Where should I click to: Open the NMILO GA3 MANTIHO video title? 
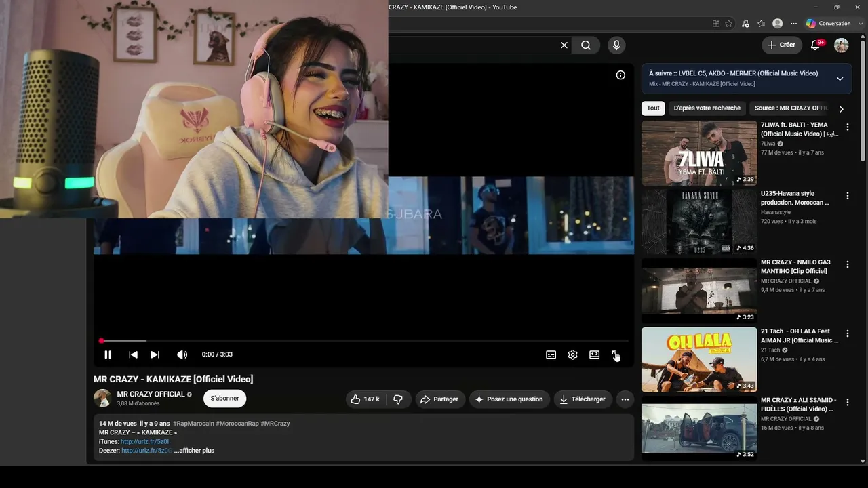click(x=795, y=267)
